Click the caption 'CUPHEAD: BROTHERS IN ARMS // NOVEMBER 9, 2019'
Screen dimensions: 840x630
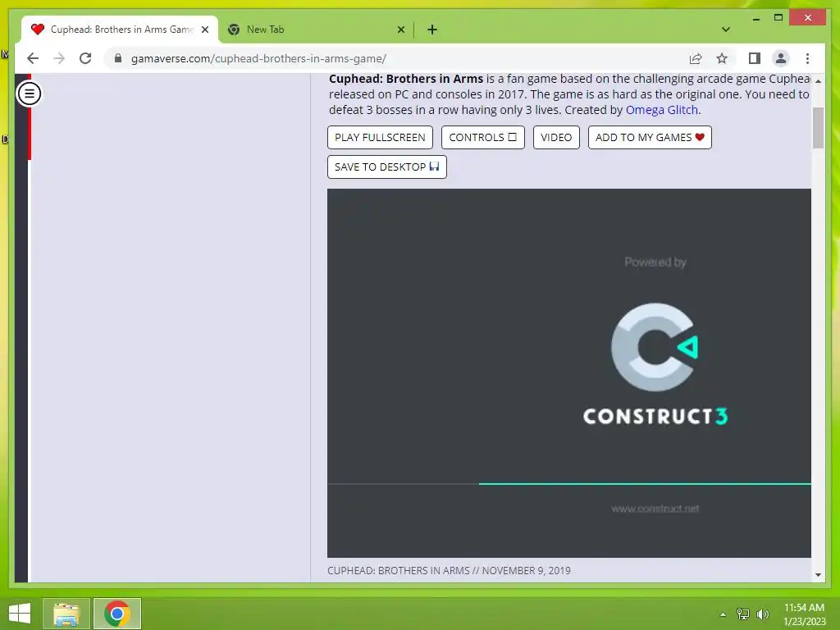[x=449, y=571]
